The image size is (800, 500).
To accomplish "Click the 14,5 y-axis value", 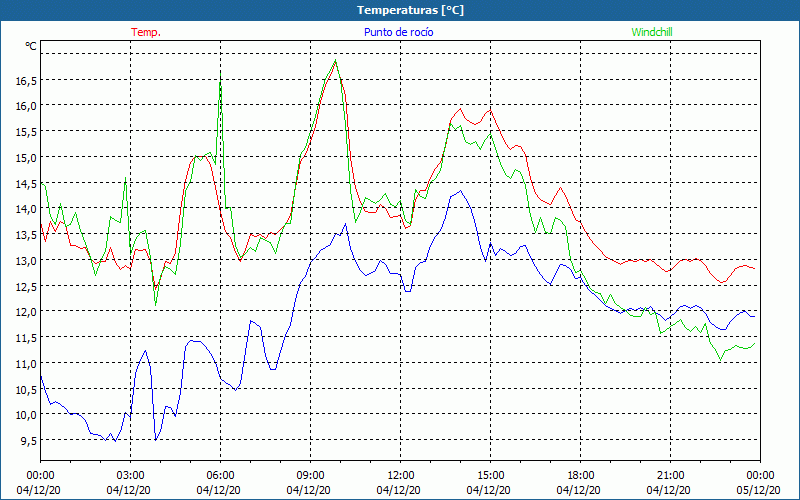I will (25, 183).
